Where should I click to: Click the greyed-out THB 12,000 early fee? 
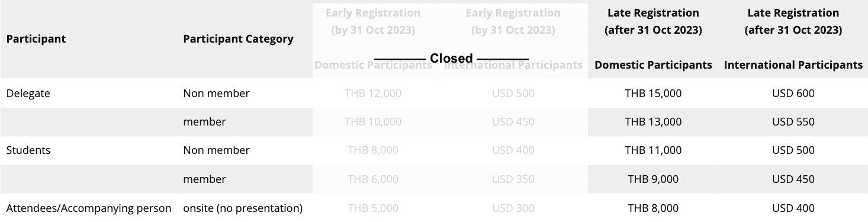[373, 93]
